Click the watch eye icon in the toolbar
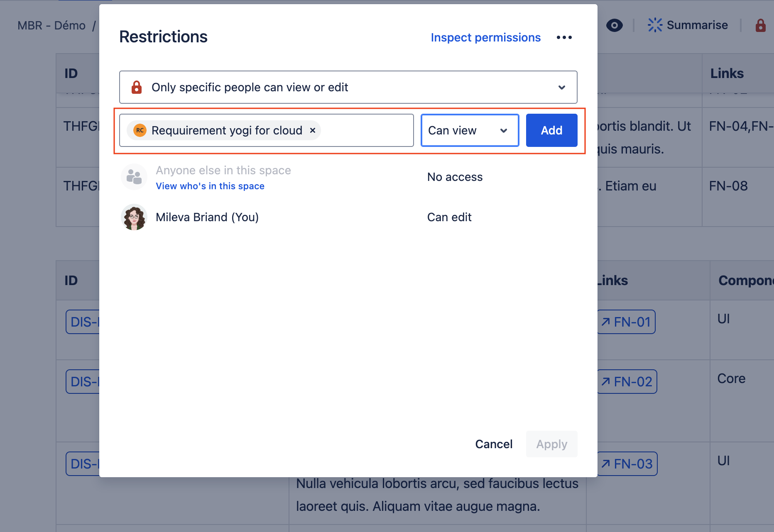This screenshot has height=532, width=774. tap(615, 25)
